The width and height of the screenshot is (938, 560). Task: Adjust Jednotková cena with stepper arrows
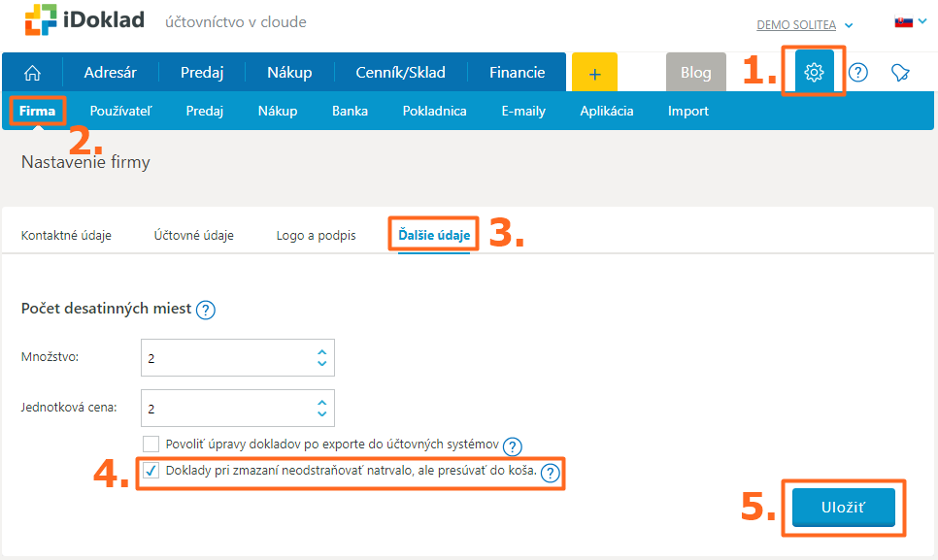[x=321, y=408]
